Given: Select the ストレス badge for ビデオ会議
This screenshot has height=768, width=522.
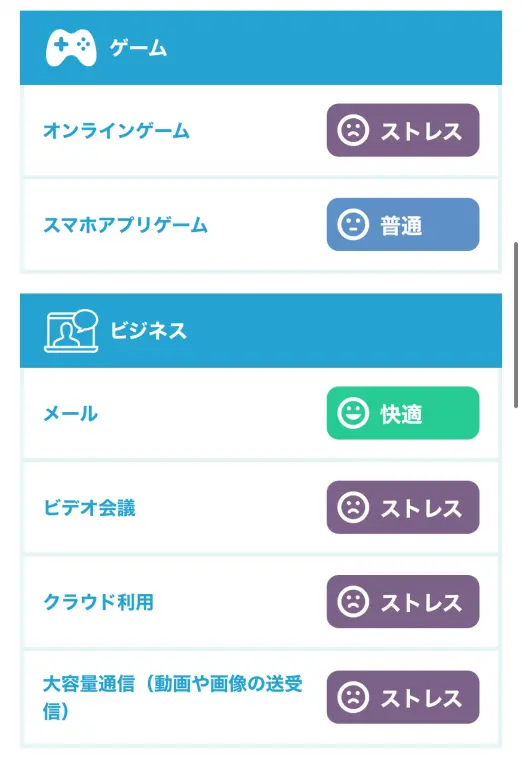Looking at the screenshot, I should [x=403, y=507].
